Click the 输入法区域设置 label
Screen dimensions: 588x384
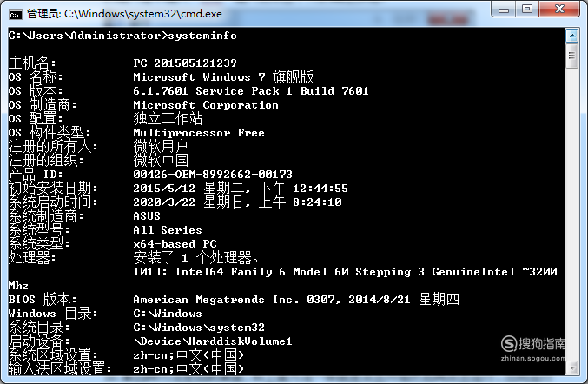coord(60,369)
